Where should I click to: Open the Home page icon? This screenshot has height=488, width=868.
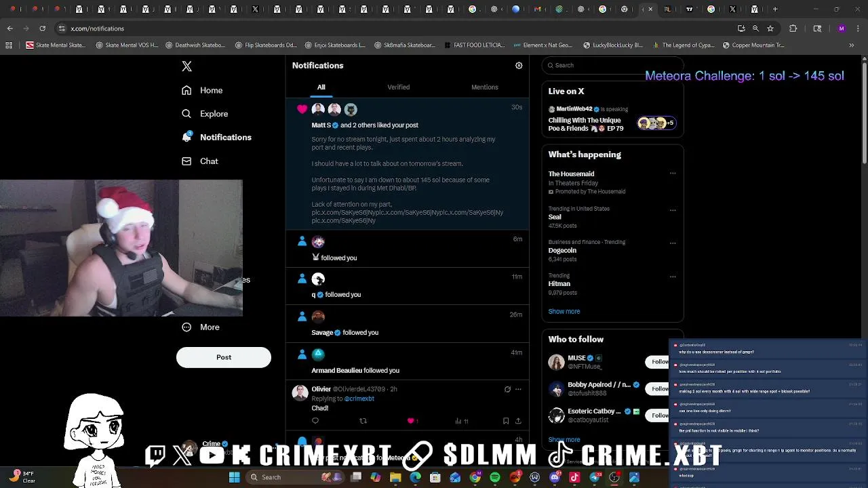pos(186,90)
